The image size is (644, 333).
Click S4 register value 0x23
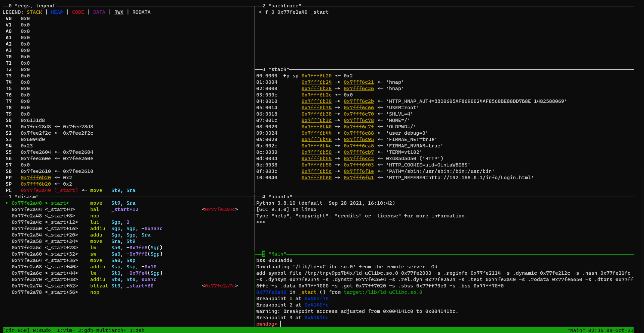point(27,146)
